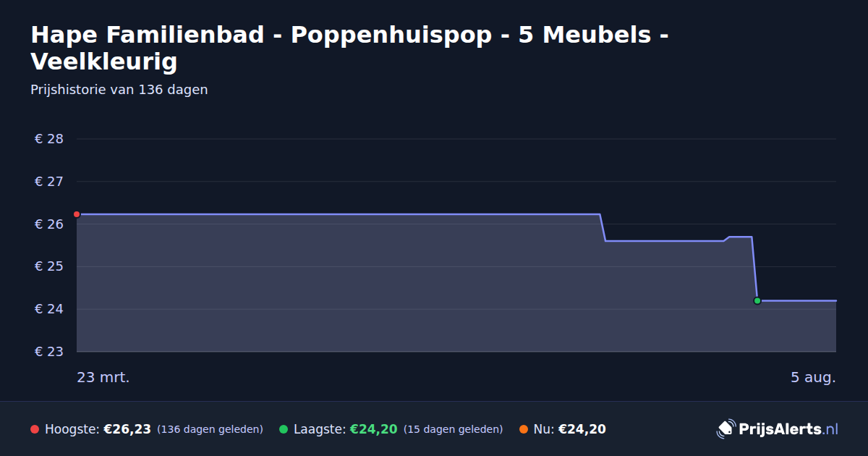Image resolution: width=868 pixels, height=456 pixels.
Task: Click the red Hoogste legend dot
Action: [35, 429]
